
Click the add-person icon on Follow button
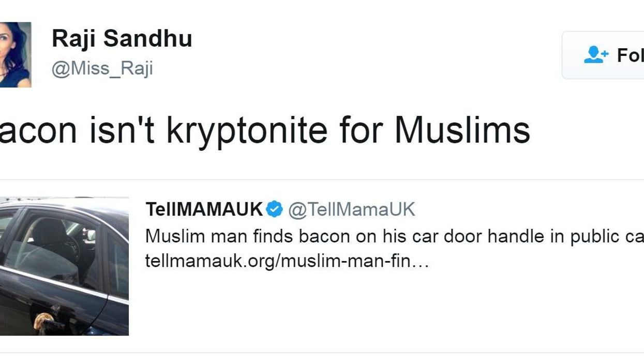(x=596, y=55)
